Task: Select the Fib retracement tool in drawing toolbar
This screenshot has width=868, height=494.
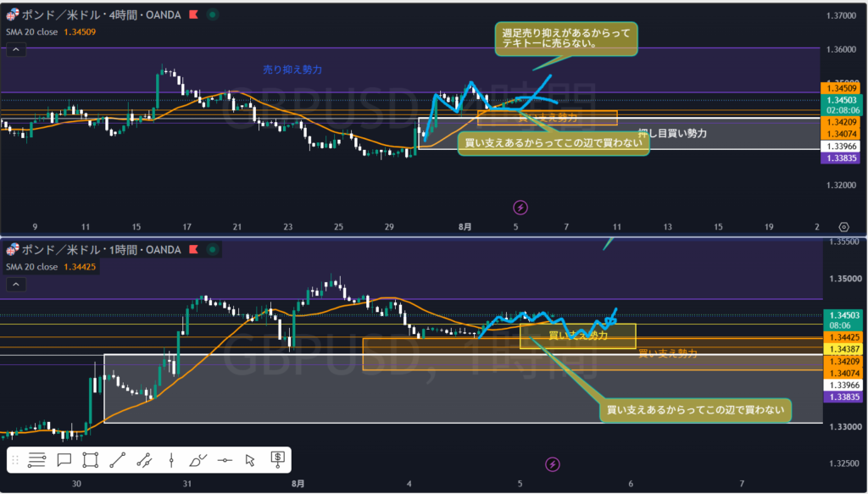Action: point(36,460)
